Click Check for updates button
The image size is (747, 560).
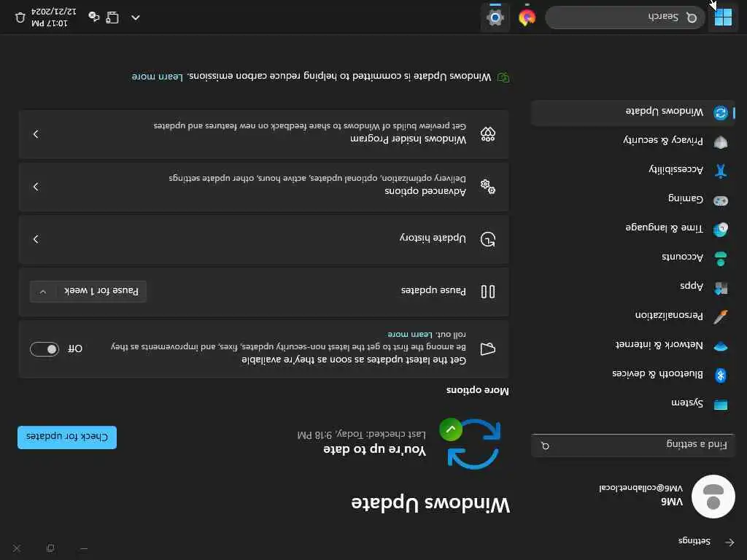pos(67,437)
